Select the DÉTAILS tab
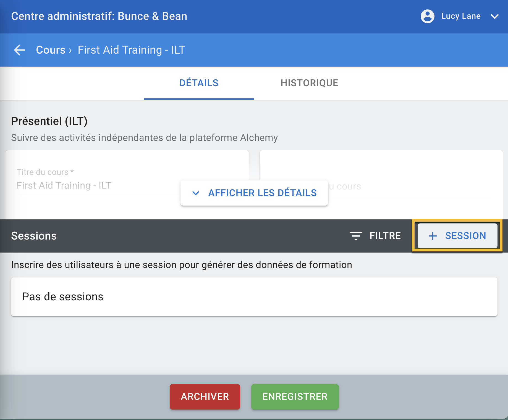Viewport: 508px width, 420px height. [x=199, y=83]
